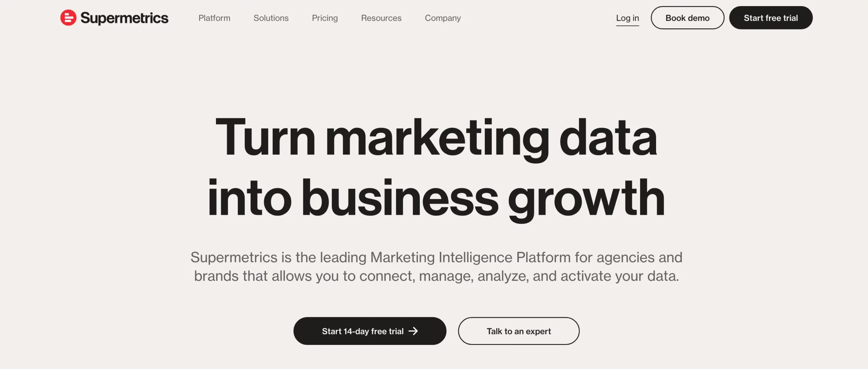Click the word "business" in the headline

pos(400,198)
